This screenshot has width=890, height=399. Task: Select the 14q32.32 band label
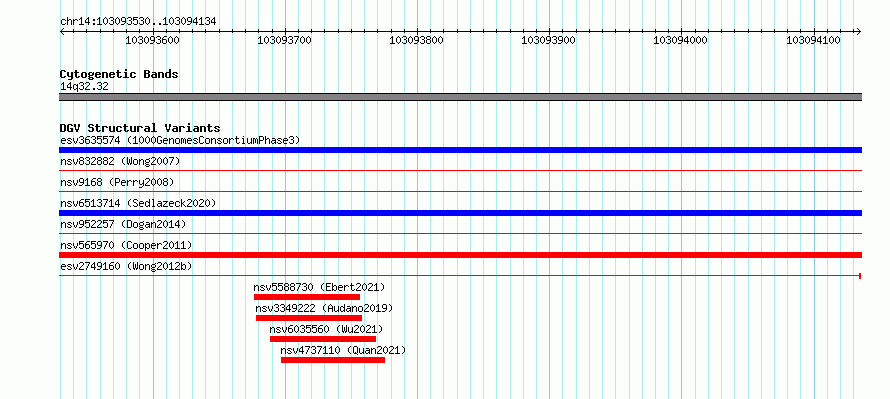click(84, 87)
